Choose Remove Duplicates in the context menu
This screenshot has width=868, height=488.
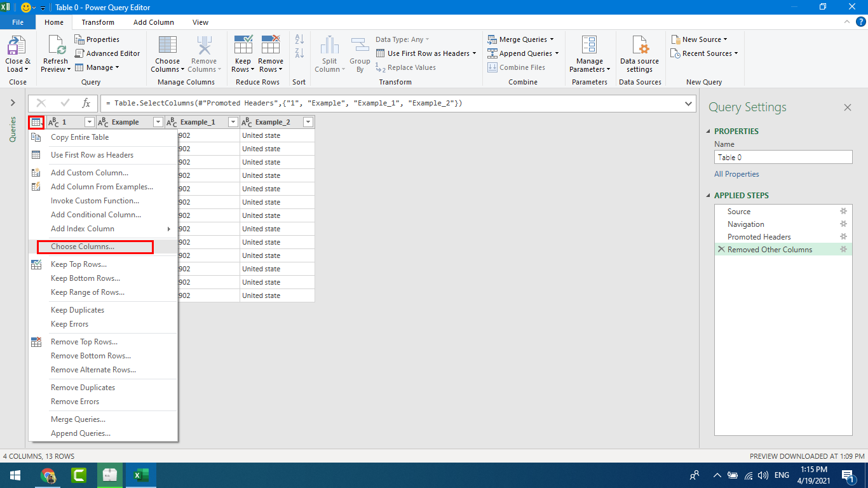pyautogui.click(x=83, y=388)
